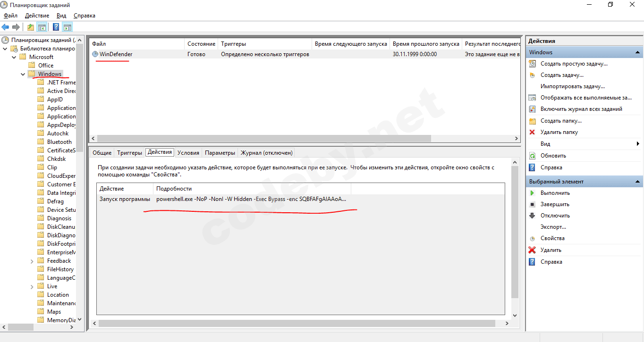Click Экспорт... in the actions pane

[x=553, y=227]
